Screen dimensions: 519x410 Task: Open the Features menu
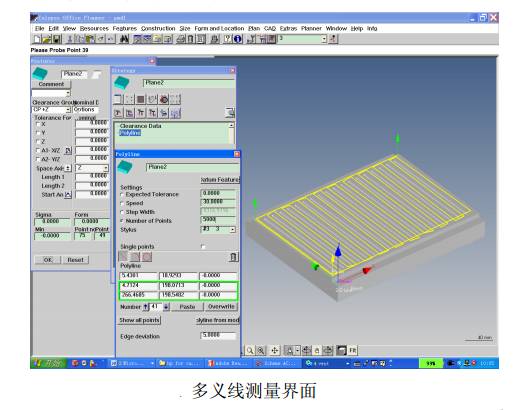[x=125, y=28]
